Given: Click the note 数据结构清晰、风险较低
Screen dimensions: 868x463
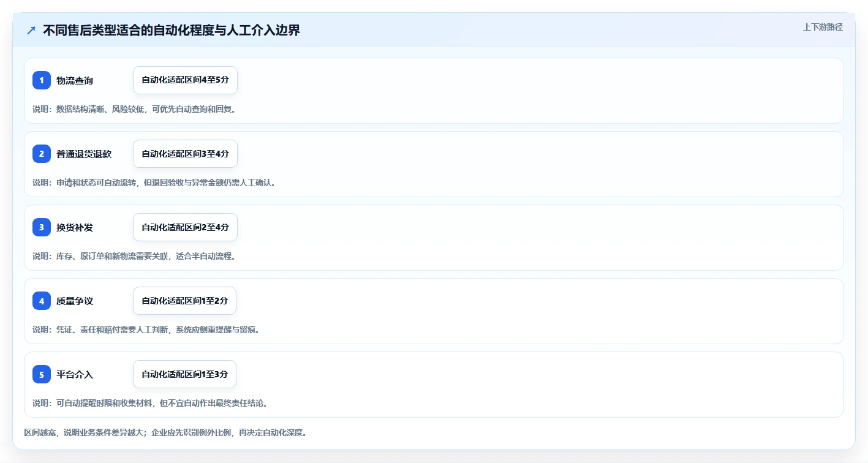Looking at the screenshot, I should pyautogui.click(x=134, y=109).
